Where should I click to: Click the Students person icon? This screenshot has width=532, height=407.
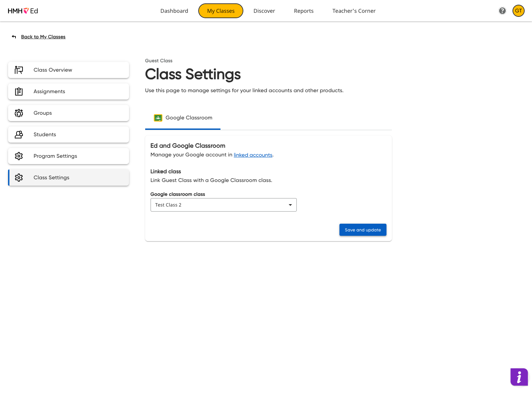(19, 135)
